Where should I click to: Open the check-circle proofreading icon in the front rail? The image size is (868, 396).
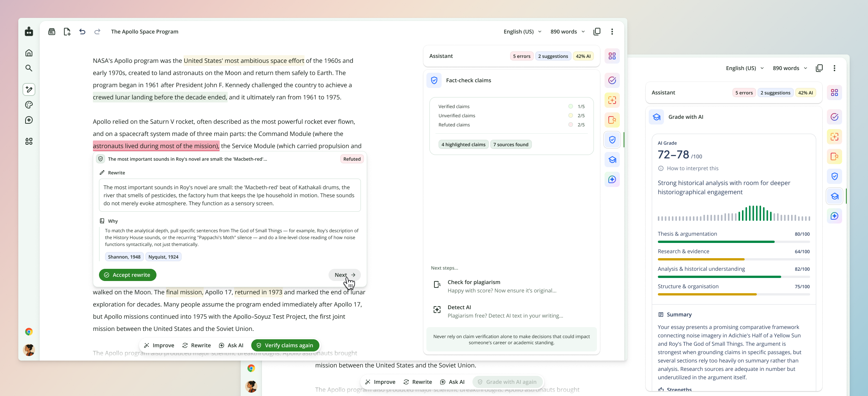click(612, 80)
